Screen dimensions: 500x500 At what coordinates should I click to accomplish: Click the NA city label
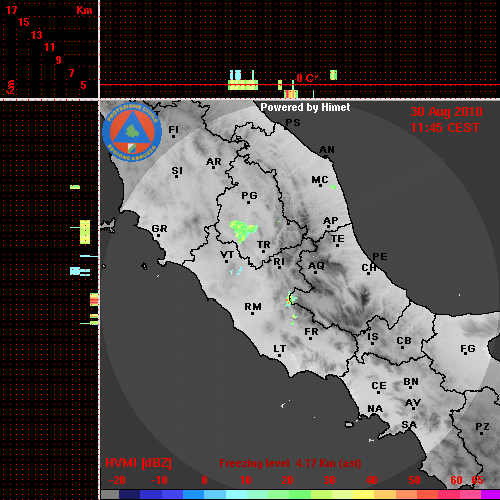[375, 408]
